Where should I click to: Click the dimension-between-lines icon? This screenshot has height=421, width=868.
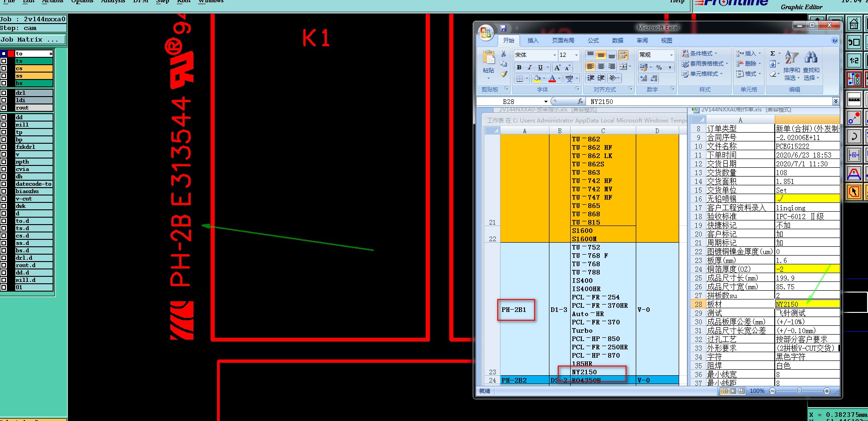coord(854,155)
